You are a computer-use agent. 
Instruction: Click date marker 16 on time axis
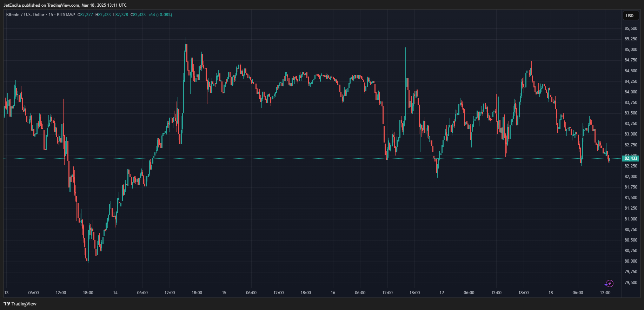[x=333, y=293]
